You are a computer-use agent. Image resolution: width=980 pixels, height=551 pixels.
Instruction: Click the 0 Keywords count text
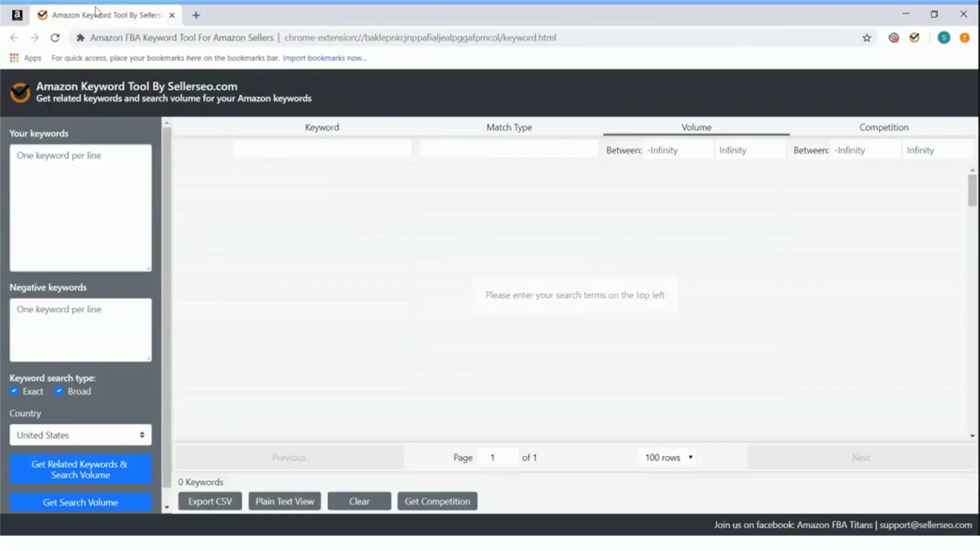(x=201, y=482)
